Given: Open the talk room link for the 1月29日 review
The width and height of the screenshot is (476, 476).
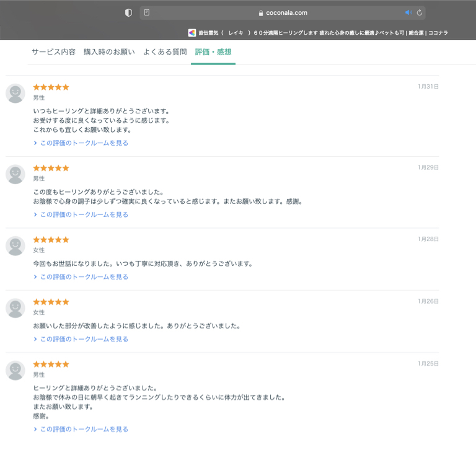Looking at the screenshot, I should (84, 215).
